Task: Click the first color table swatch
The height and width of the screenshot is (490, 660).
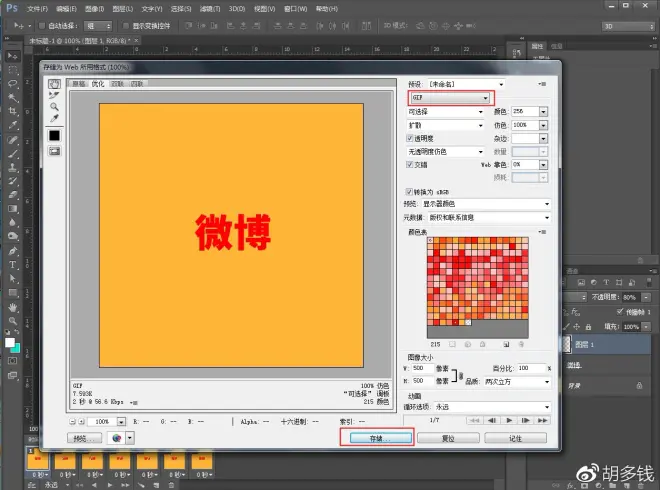Action: (x=430, y=240)
